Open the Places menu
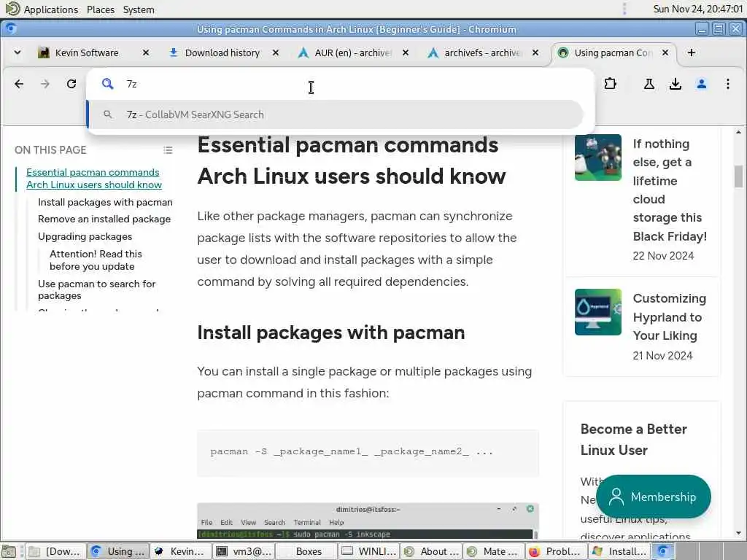The width and height of the screenshot is (747, 560). (101, 9)
